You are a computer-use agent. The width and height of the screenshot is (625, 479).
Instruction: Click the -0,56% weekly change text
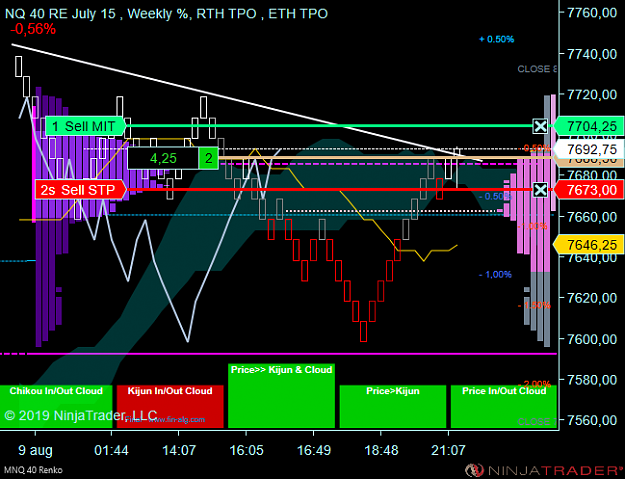click(x=33, y=29)
